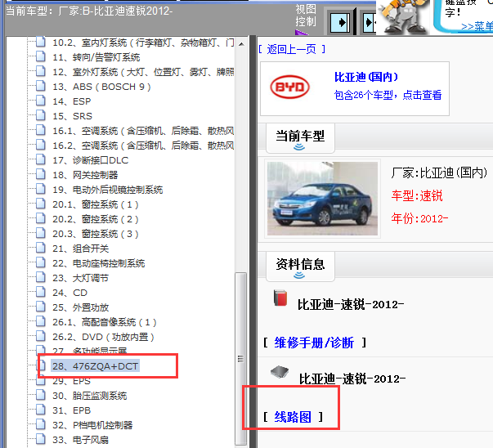Select 20.3、窗控系统 (3)
This screenshot has height=448, width=493.
click(x=96, y=234)
